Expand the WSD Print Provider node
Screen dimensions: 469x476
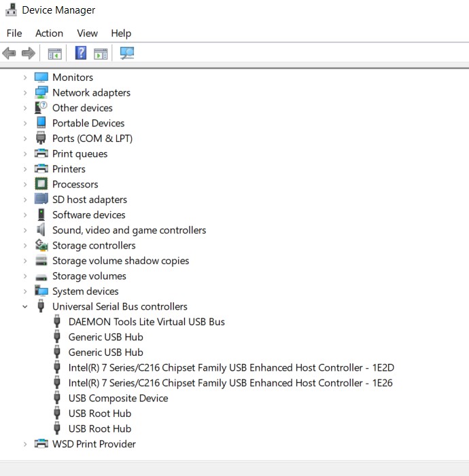(x=25, y=444)
